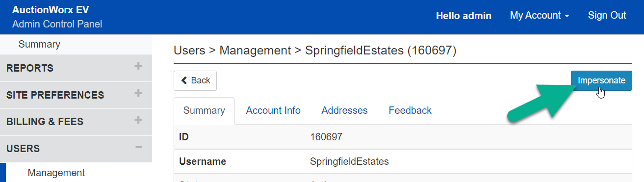The width and height of the screenshot is (644, 182).
Task: Open the My Account dropdown caret
Action: [567, 16]
